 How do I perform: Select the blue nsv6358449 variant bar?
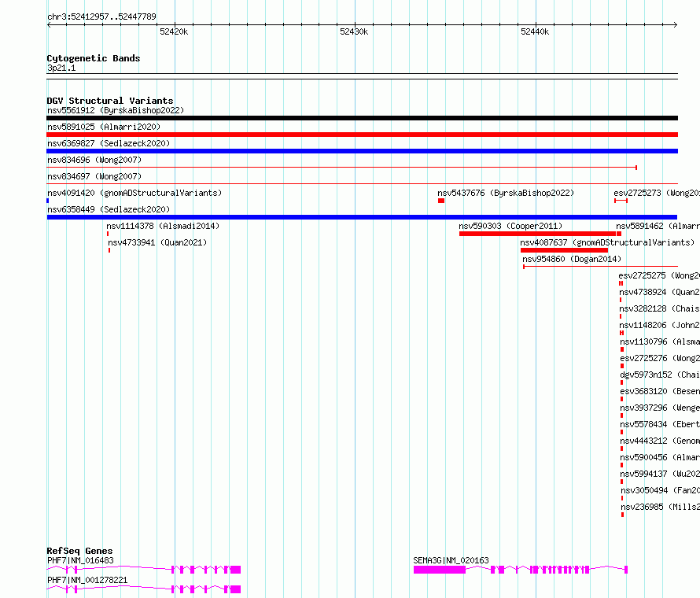362,217
